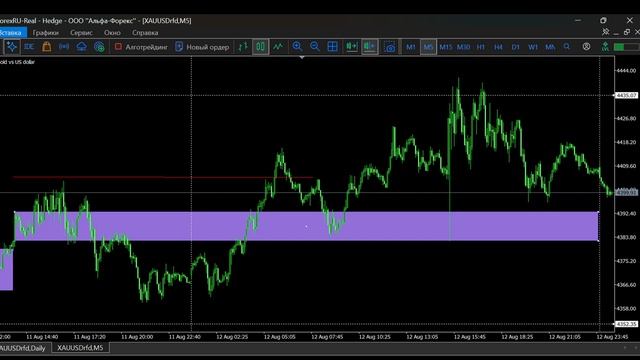Click the Новый ордер button
This screenshot has width=640, height=360.
click(202, 47)
